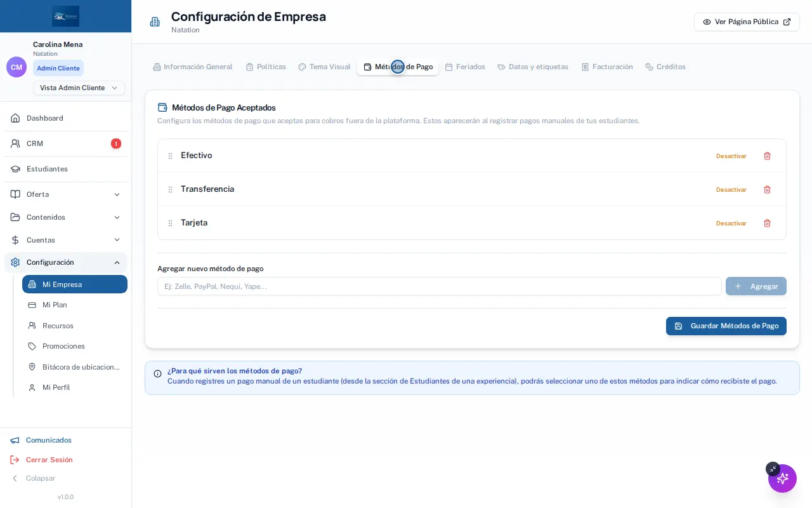812x508 pixels.
Task: Go to the Tema Visual tab
Action: [324, 67]
